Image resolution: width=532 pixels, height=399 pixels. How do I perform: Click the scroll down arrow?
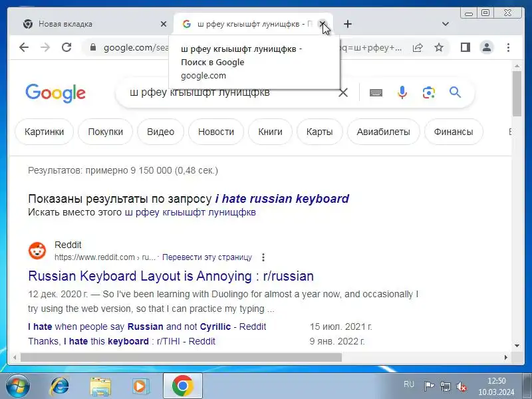pos(517,346)
